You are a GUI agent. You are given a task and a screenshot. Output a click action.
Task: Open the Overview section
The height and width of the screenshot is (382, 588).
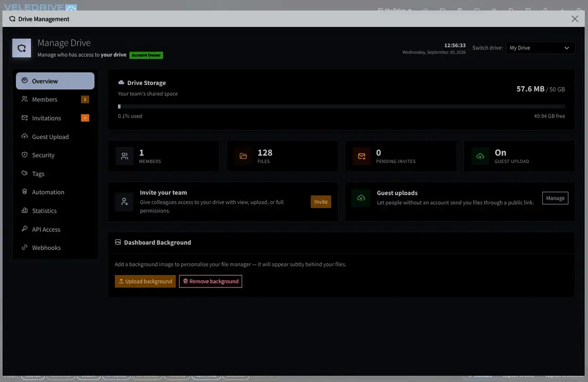55,81
